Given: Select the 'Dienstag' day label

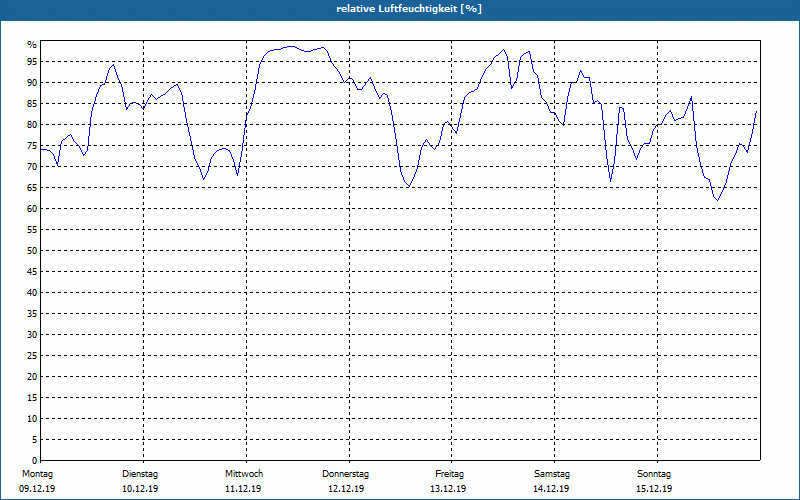Looking at the screenshot, I should tap(140, 474).
